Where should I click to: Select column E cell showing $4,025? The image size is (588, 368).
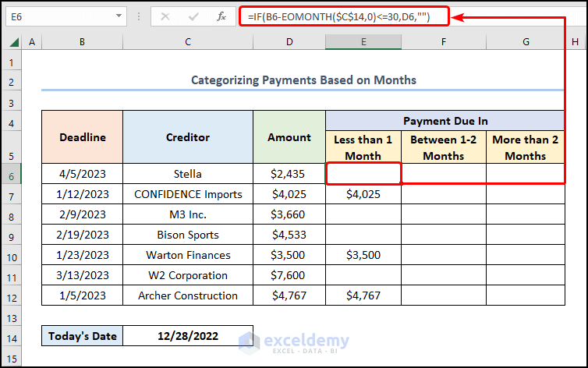coord(363,193)
